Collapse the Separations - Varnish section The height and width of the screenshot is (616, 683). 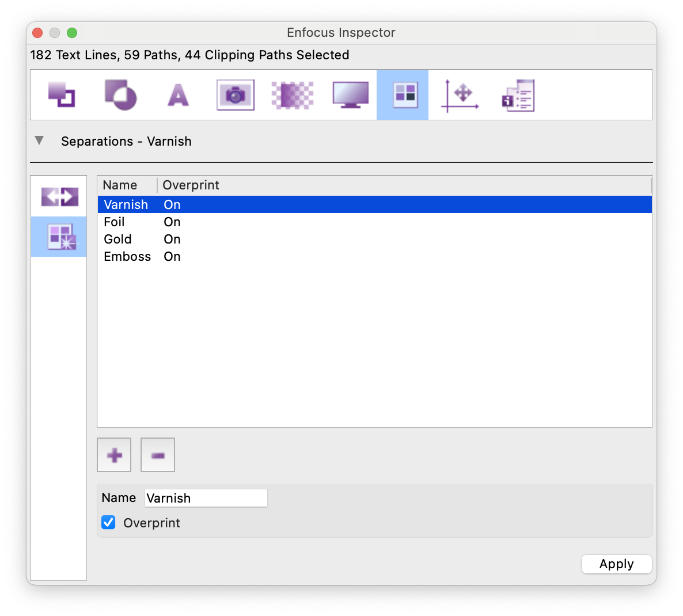pyautogui.click(x=39, y=140)
